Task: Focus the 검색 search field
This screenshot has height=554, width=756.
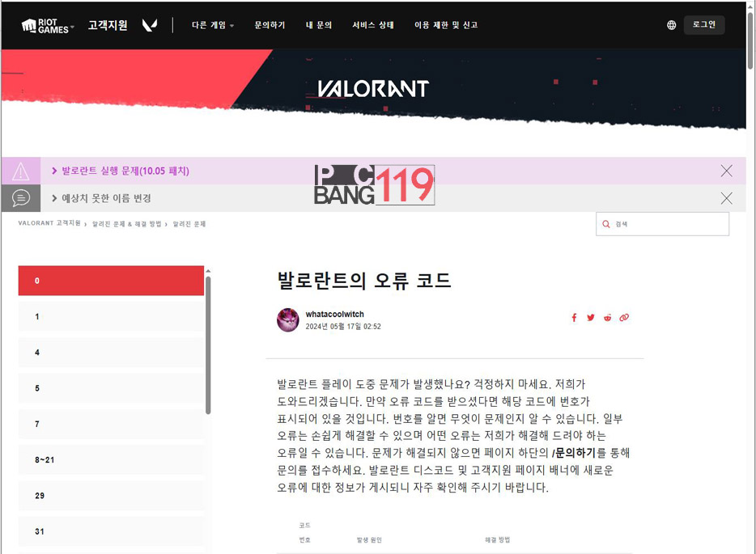Action: point(662,224)
